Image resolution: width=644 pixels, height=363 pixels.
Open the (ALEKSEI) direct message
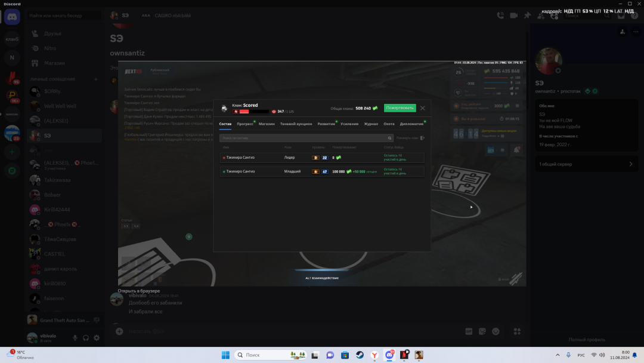[x=64, y=121]
